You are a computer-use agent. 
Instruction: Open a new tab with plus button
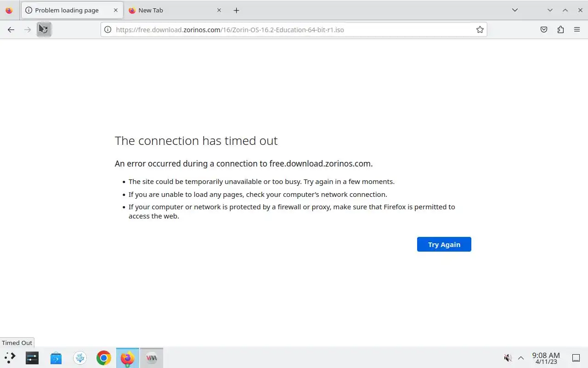(x=236, y=10)
